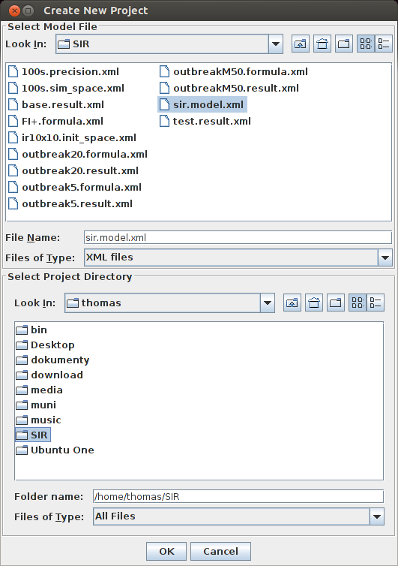Select file outbreak5.result.xml
The height and width of the screenshot is (566, 398).
pos(70,204)
